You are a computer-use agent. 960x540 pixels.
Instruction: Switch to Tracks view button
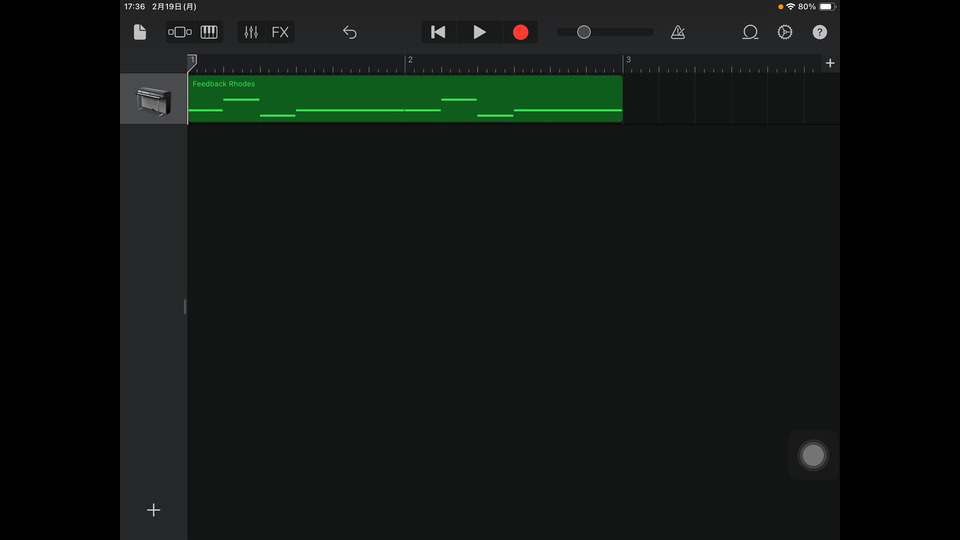tap(180, 32)
